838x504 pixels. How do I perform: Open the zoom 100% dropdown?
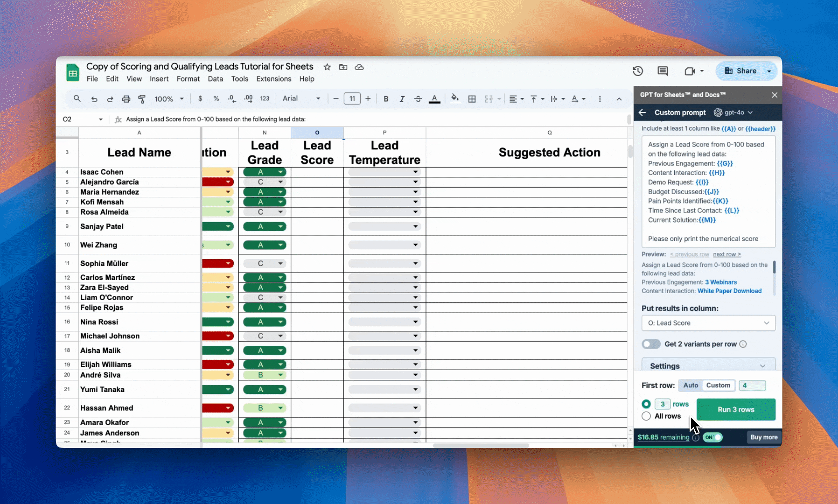pos(169,99)
